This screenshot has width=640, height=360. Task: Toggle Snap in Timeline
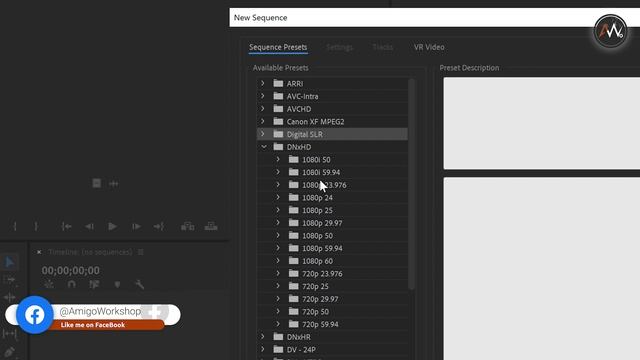[72, 284]
